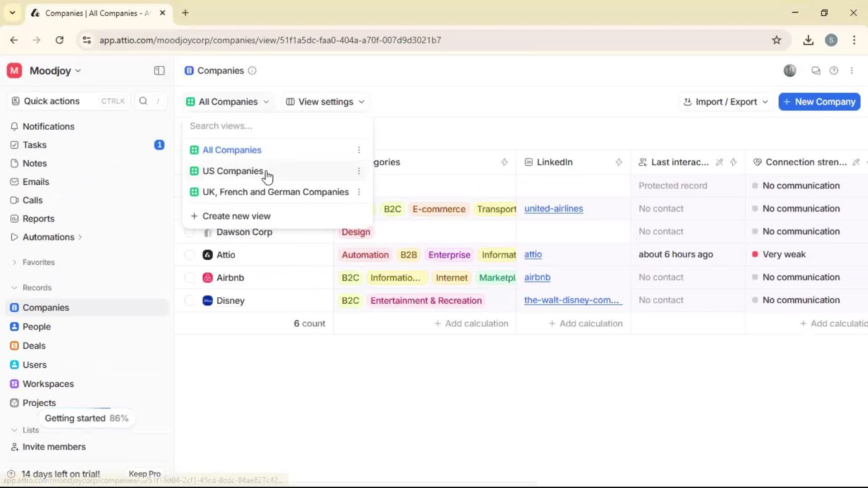Open options for US Companies view
Viewport: 868px width, 488px height.
(x=359, y=171)
